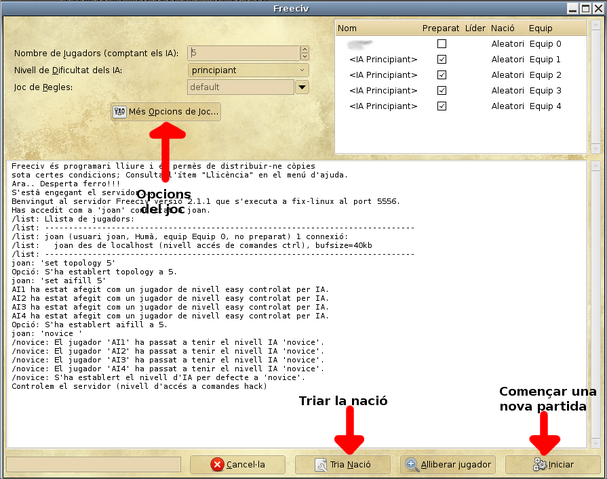
Task: Click the document icon on Tria Nació
Action: [321, 465]
